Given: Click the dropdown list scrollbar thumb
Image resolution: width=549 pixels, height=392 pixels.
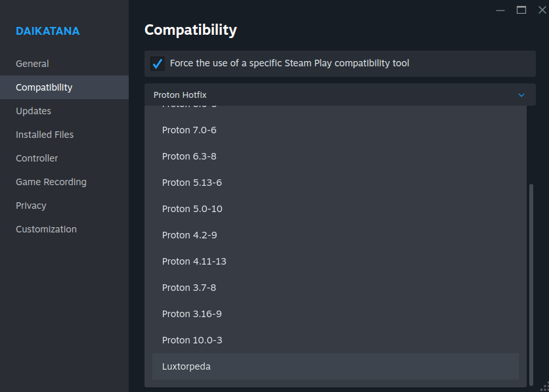Looking at the screenshot, I should [531, 282].
